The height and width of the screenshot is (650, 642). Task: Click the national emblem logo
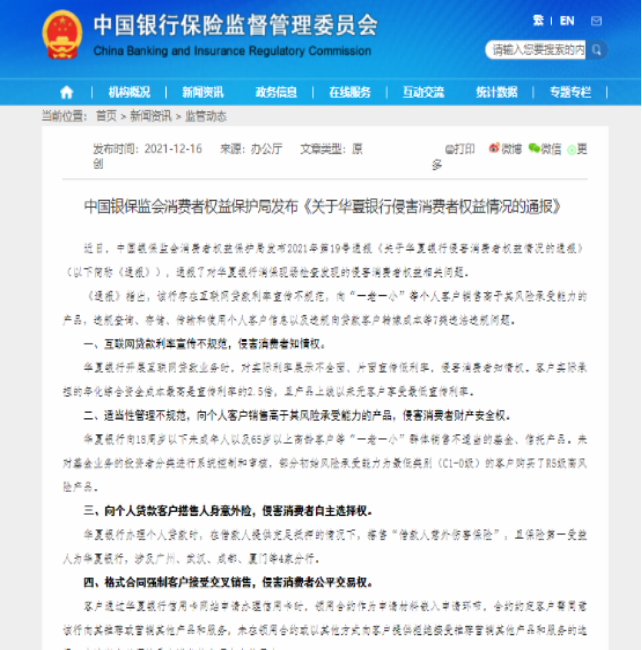tap(62, 34)
